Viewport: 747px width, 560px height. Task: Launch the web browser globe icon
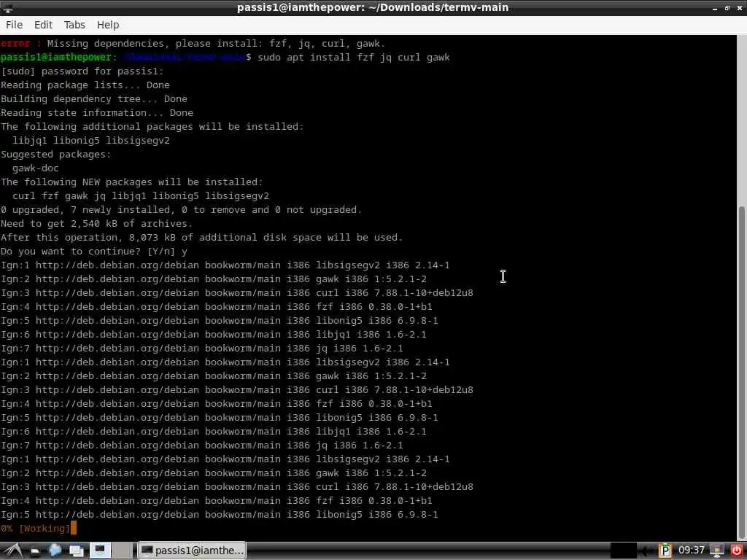click(55, 551)
